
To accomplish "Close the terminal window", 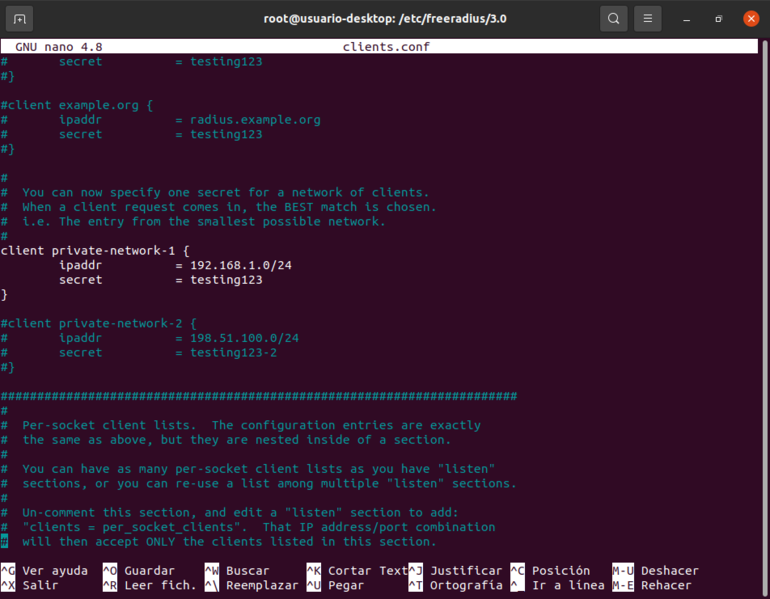I will pos(751,19).
